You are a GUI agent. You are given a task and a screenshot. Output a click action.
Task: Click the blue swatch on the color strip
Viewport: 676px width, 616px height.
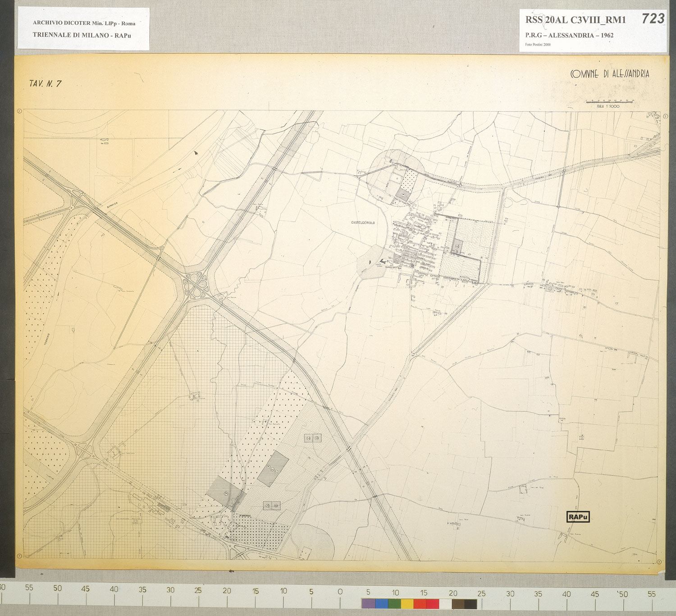(x=381, y=603)
